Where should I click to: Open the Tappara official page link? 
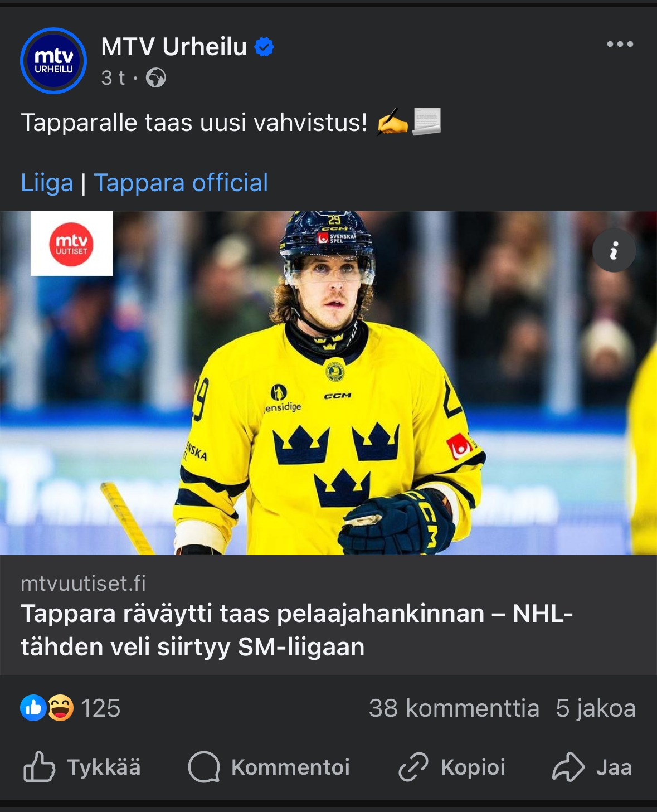[181, 183]
